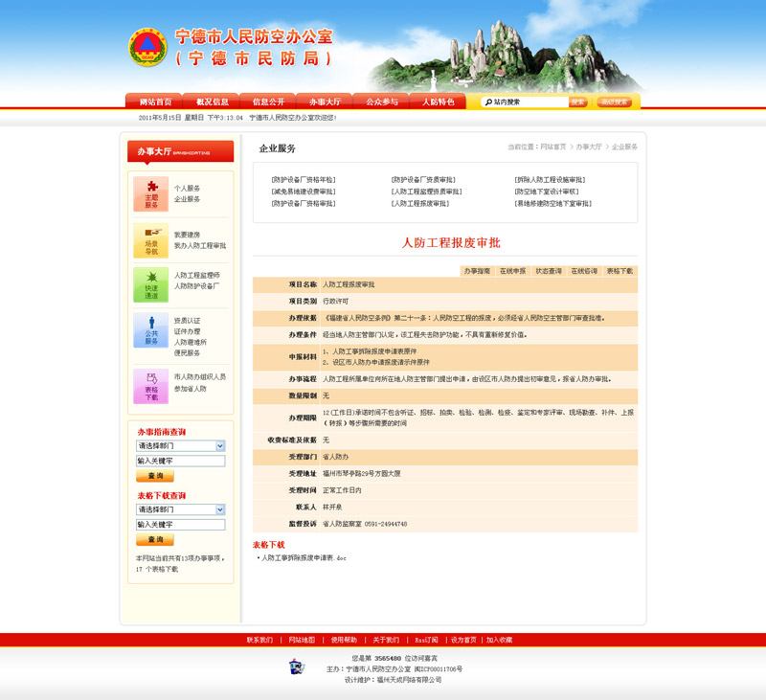
Task: Open the 防空地下室设计审核 service link
Action: 547,192
